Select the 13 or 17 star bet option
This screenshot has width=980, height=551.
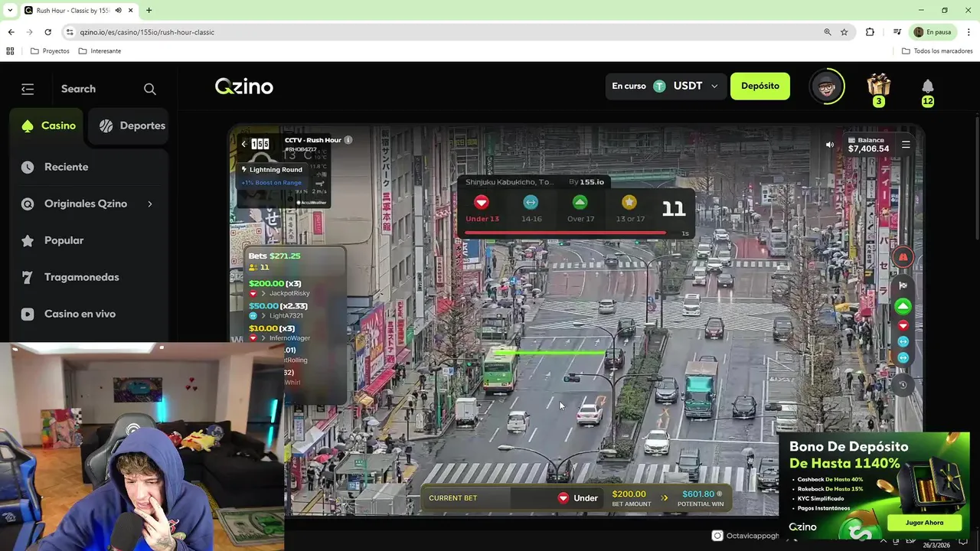click(629, 209)
